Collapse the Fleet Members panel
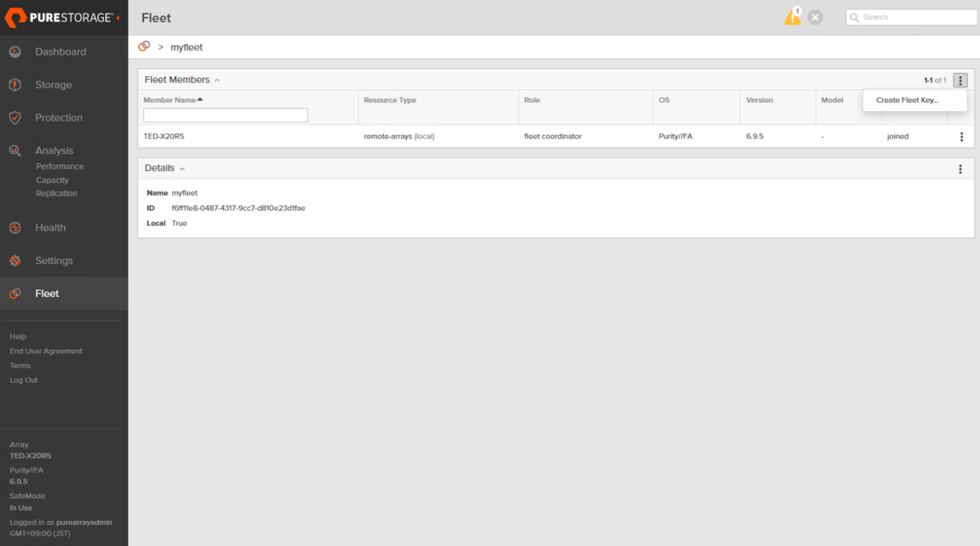The width and height of the screenshot is (980, 546). tap(217, 80)
